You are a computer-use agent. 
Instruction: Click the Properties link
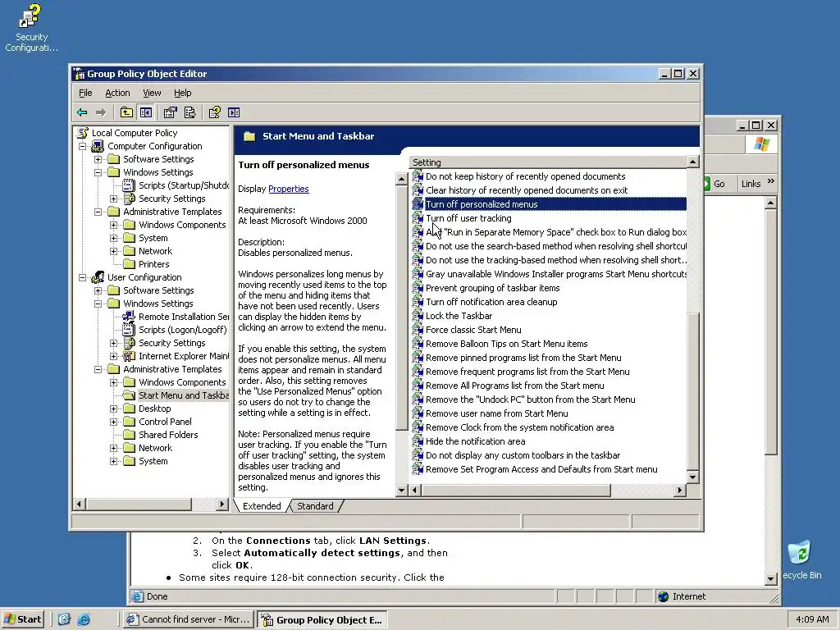[x=288, y=189]
